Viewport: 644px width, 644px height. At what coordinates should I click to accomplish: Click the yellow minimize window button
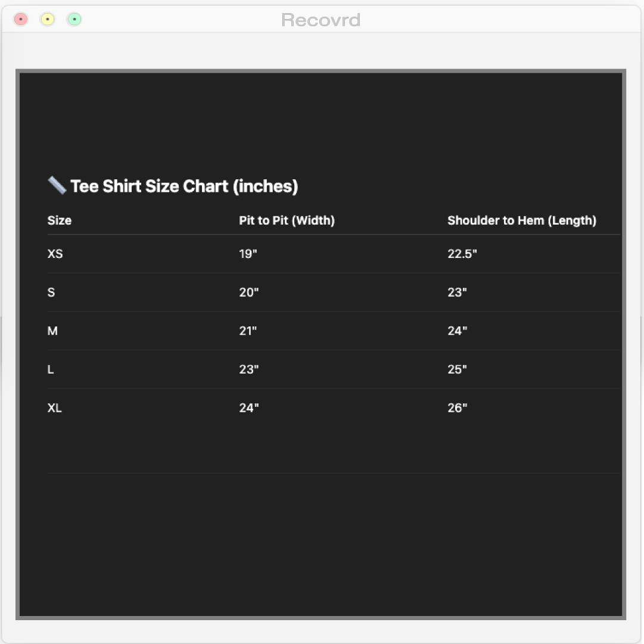tap(48, 19)
